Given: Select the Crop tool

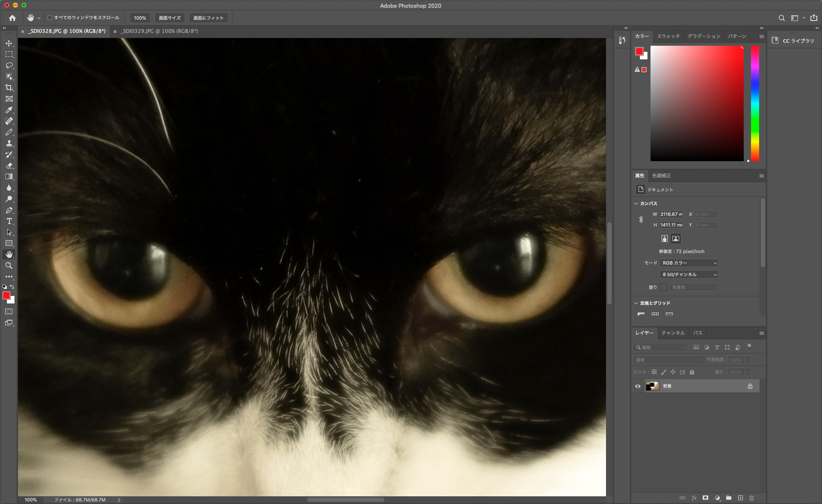Looking at the screenshot, I should (x=9, y=88).
